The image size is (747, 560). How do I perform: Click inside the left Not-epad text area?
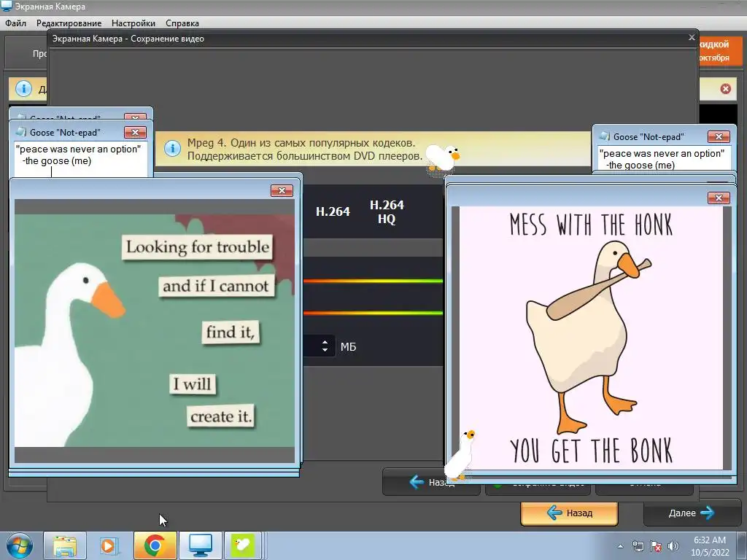point(80,159)
